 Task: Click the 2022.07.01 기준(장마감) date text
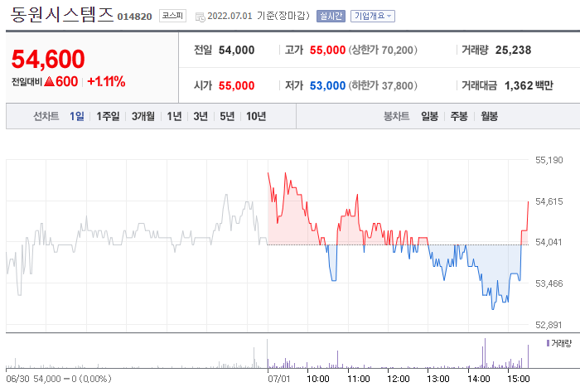click(x=259, y=16)
